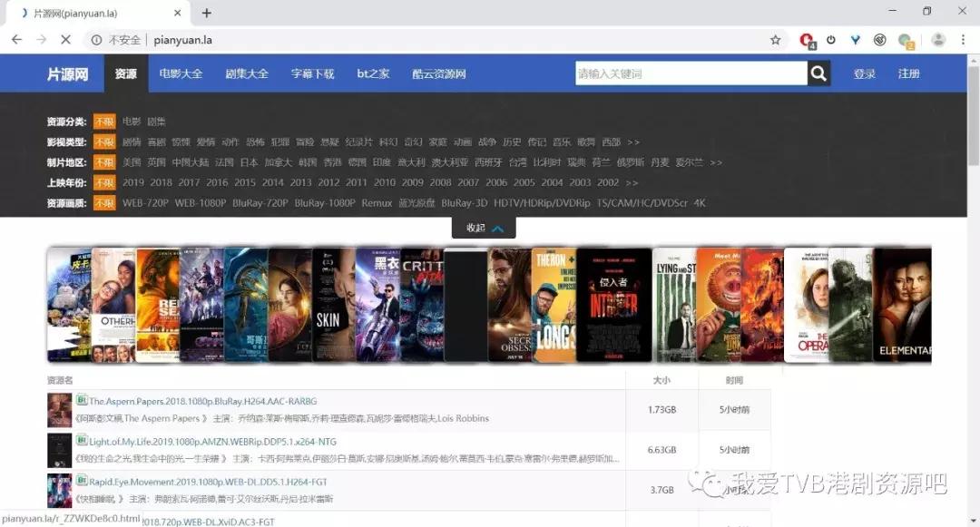The height and width of the screenshot is (527, 980).
Task: Open the red extension icon with badge
Action: tap(807, 41)
